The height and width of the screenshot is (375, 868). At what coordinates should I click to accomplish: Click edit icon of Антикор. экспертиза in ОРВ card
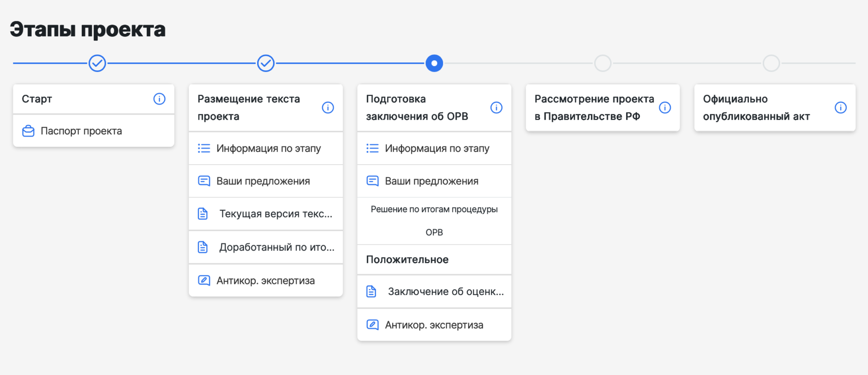[x=373, y=325]
